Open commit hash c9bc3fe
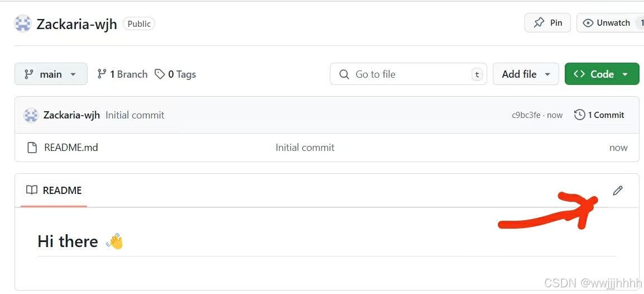 pos(526,115)
